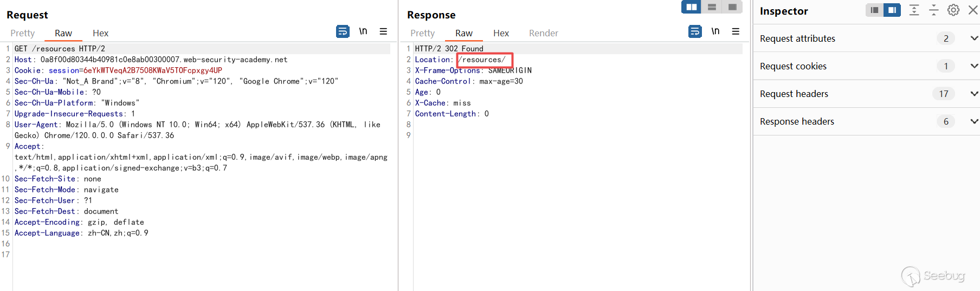Open the Request panel hamburger menu
The image size is (980, 291).
point(383,31)
